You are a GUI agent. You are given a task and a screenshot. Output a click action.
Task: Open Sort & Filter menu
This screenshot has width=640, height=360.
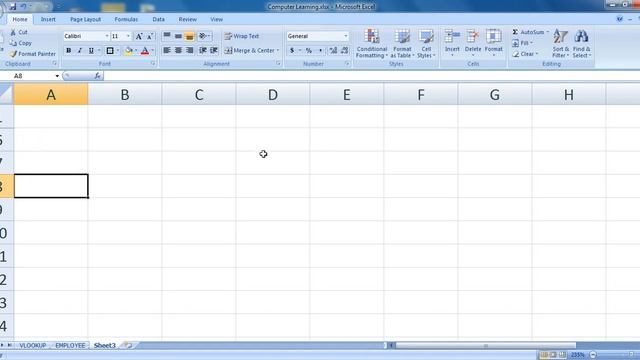(560, 44)
